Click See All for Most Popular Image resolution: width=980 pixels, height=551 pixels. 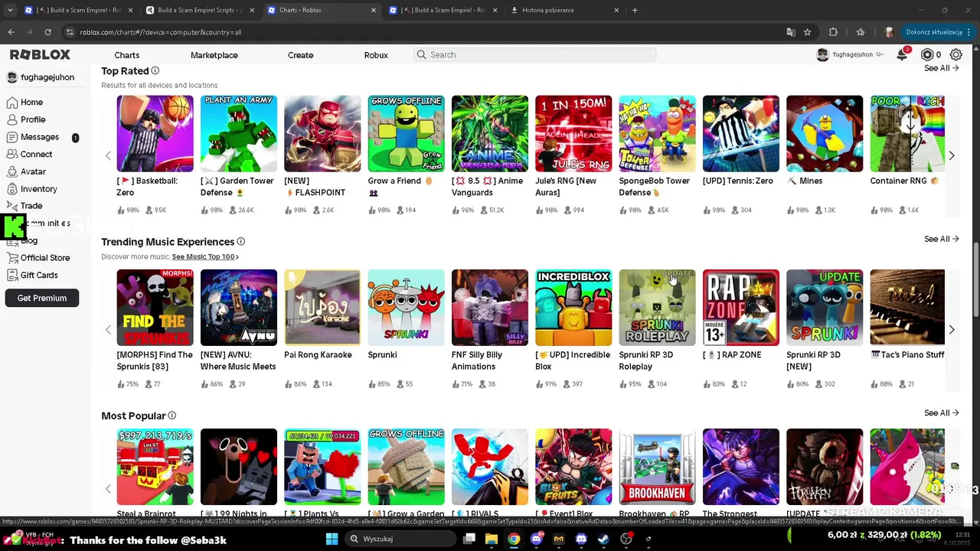coord(941,412)
